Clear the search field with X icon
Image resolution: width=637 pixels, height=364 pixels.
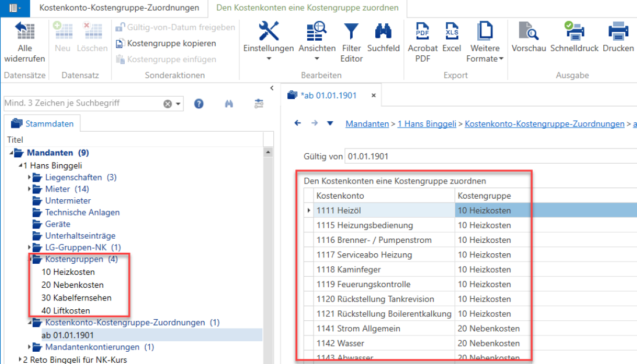[x=167, y=104]
